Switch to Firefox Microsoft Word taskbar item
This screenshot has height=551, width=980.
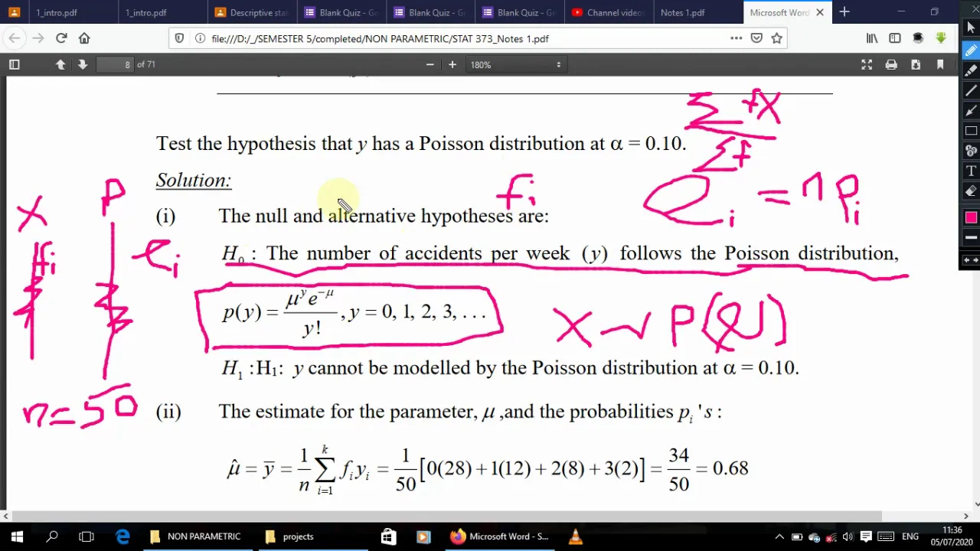500,536
